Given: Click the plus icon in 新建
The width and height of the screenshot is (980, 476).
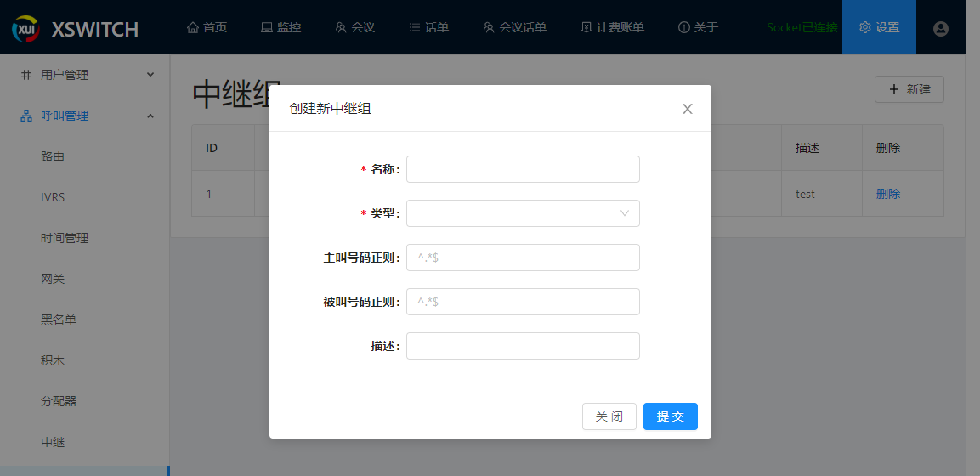Looking at the screenshot, I should pos(894,89).
